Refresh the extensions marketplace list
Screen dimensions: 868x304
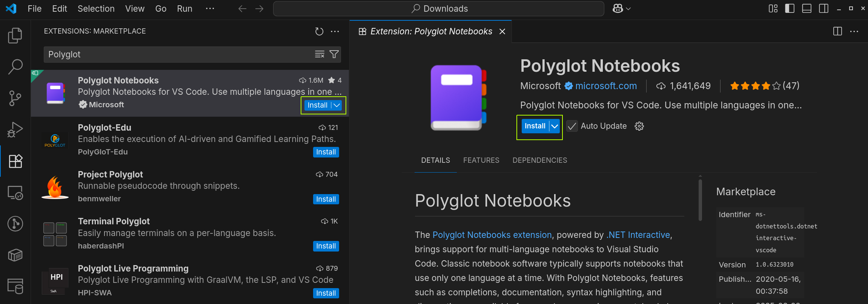[x=319, y=31]
